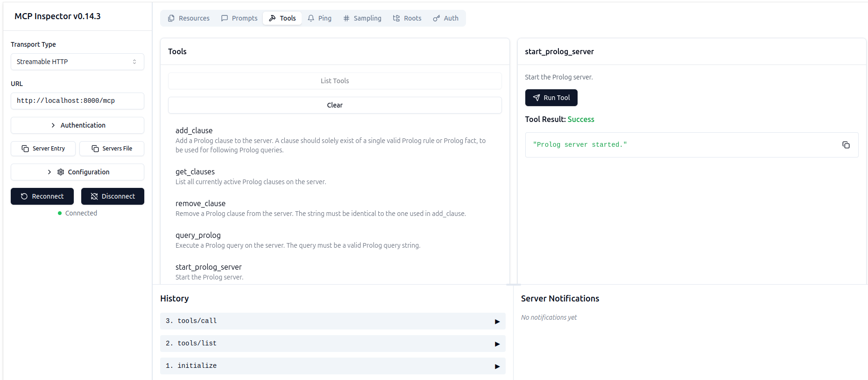Copy the Servers File

pyautogui.click(x=112, y=149)
